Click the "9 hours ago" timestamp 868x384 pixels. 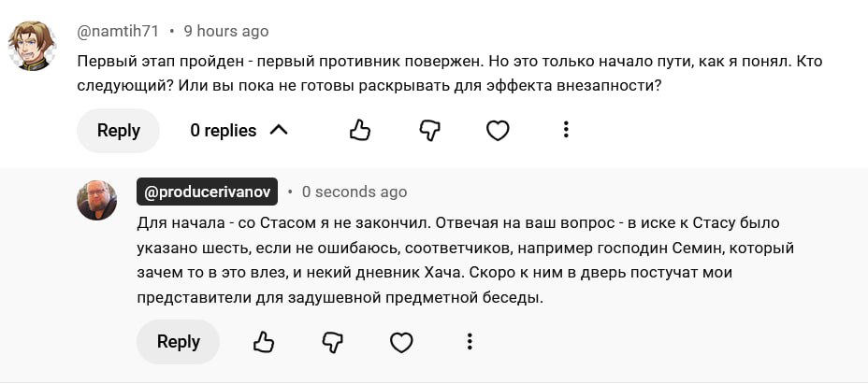226,31
